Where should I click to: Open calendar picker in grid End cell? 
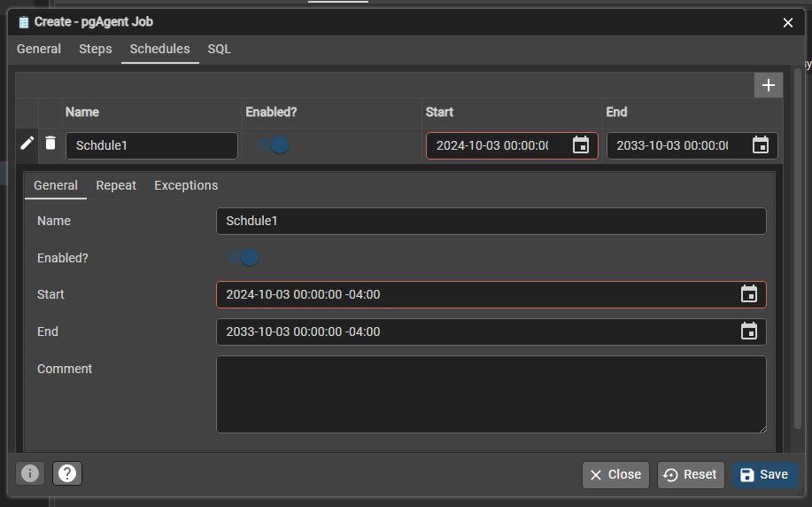click(x=761, y=145)
